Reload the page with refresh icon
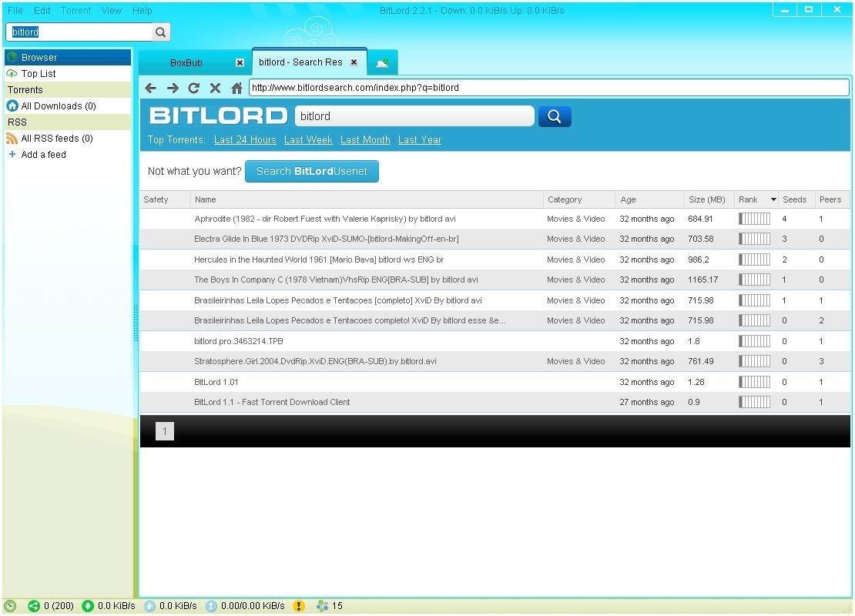The image size is (855, 616). point(194,88)
